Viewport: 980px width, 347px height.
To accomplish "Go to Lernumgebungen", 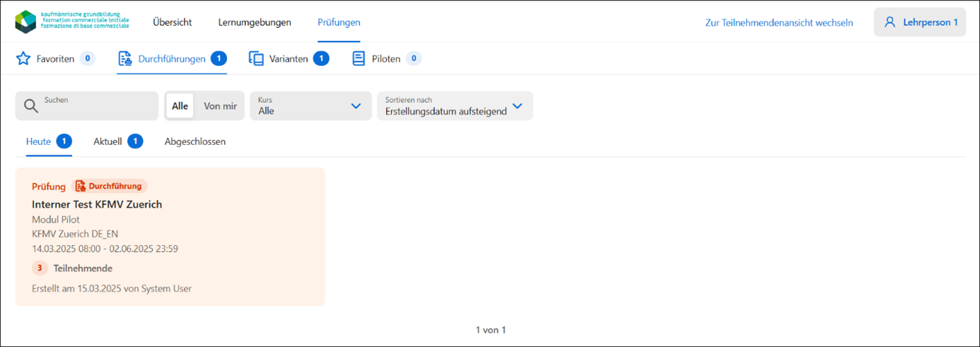I will (x=255, y=22).
